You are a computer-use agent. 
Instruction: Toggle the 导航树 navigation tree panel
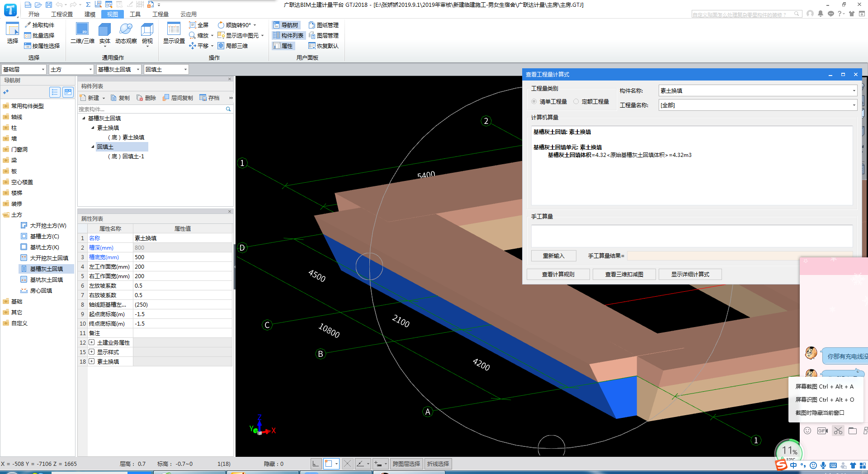[286, 25]
